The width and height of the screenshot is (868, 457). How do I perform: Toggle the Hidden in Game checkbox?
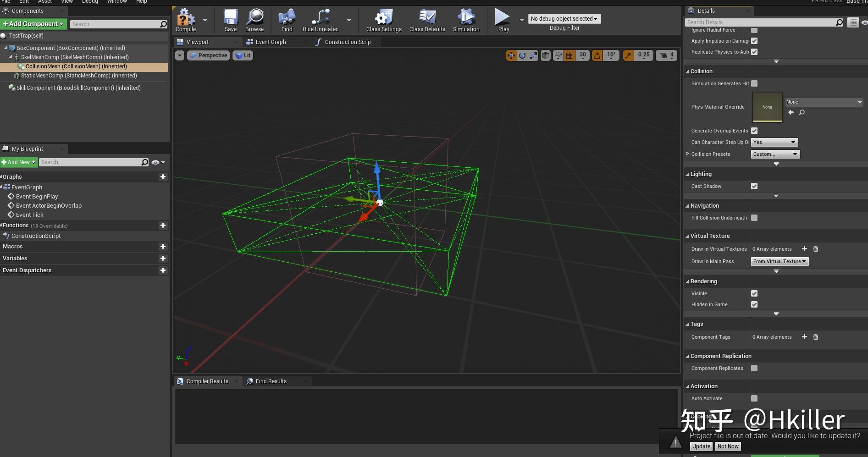point(754,304)
